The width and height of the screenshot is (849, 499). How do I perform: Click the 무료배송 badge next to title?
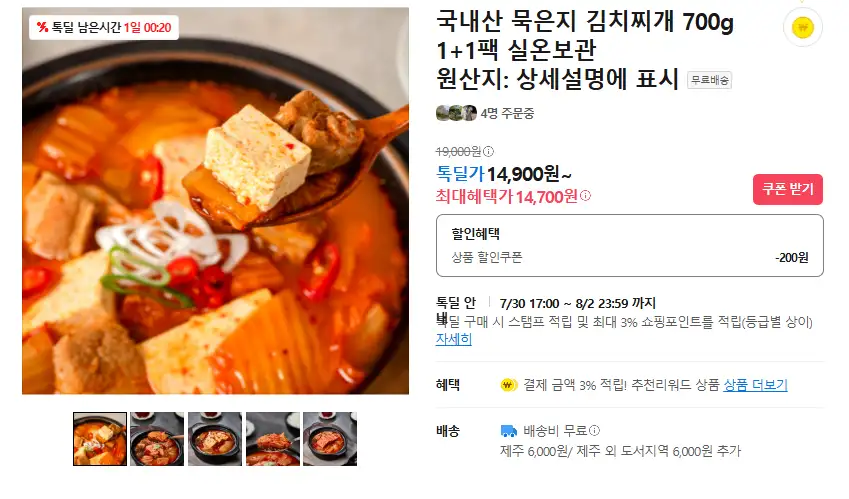709,80
